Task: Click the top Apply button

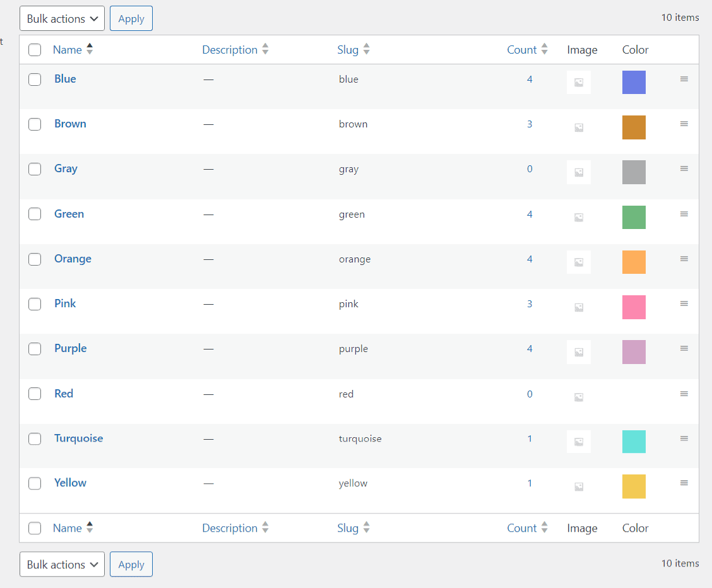Action: tap(131, 18)
